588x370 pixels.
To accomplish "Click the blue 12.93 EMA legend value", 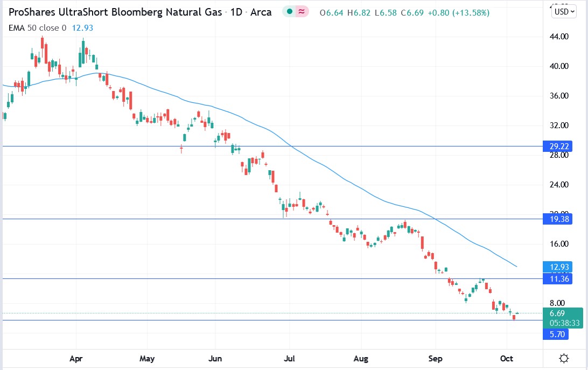I will pyautogui.click(x=82, y=28).
